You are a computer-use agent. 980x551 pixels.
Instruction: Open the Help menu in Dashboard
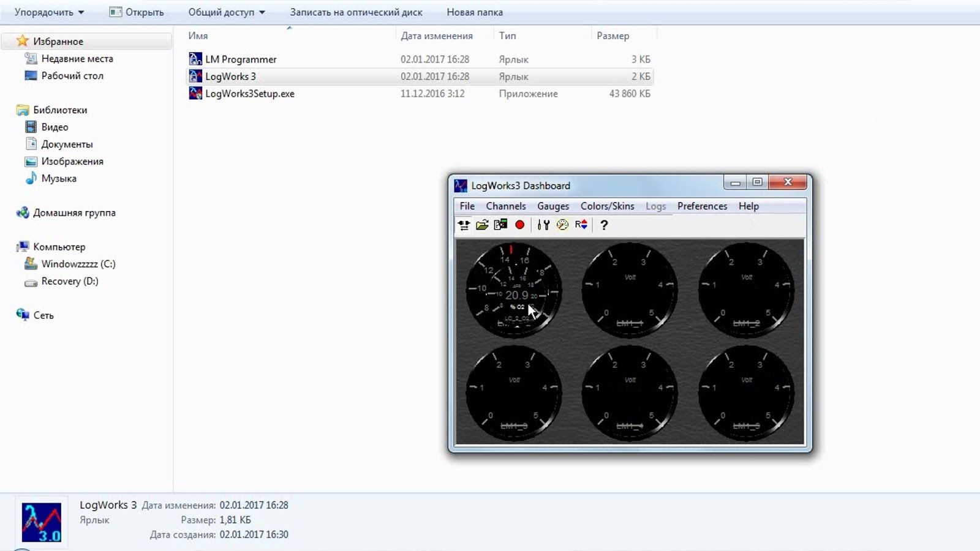[x=748, y=206]
